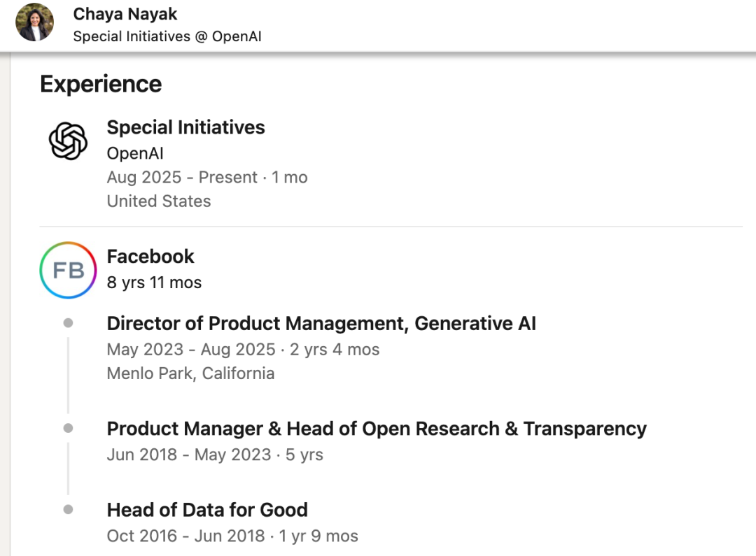Screen dimensions: 756x556
Task: Click the United States location text
Action: click(159, 201)
